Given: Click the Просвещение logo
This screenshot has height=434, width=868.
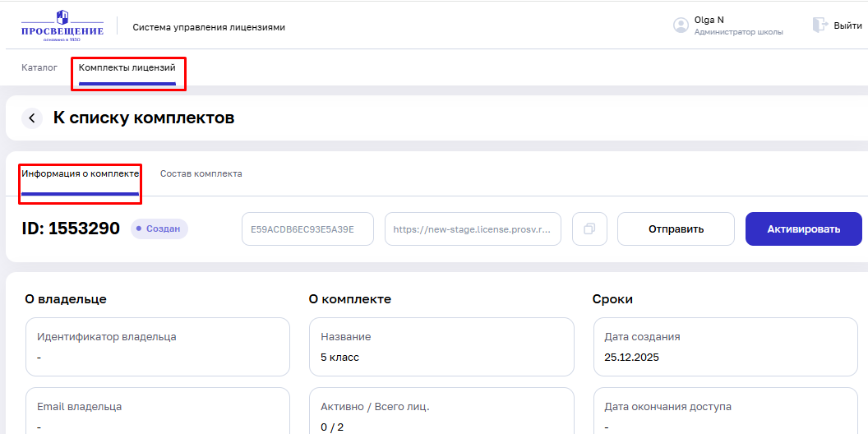Looking at the screenshot, I should [62, 26].
